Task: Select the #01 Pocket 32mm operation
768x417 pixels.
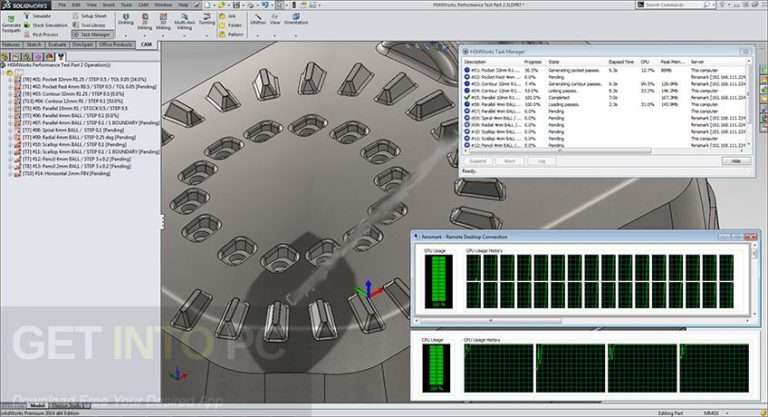Action: tap(84, 79)
